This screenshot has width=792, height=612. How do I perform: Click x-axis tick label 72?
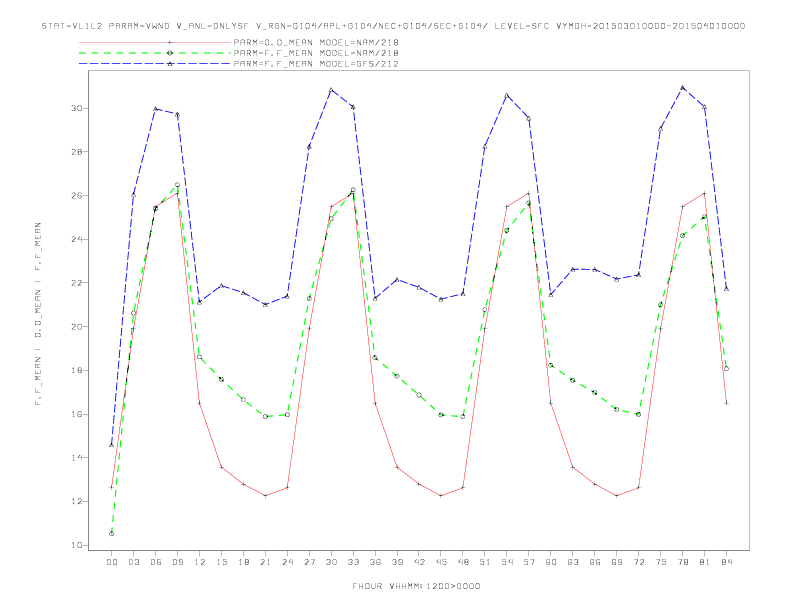point(638,562)
